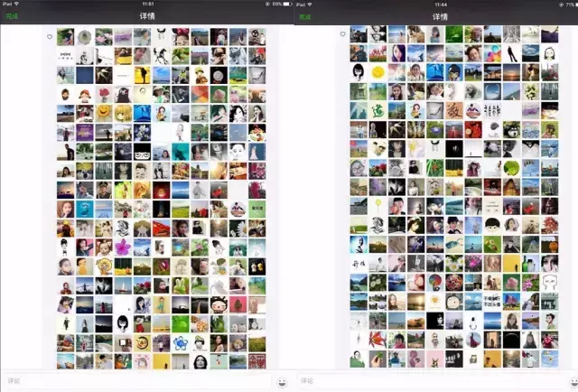Tap the heart likes icon in right screen
The height and width of the screenshot is (392, 578).
point(342,34)
